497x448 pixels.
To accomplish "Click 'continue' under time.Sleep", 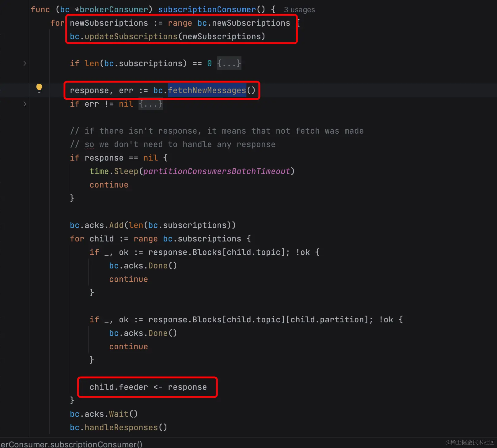I will coord(109,185).
